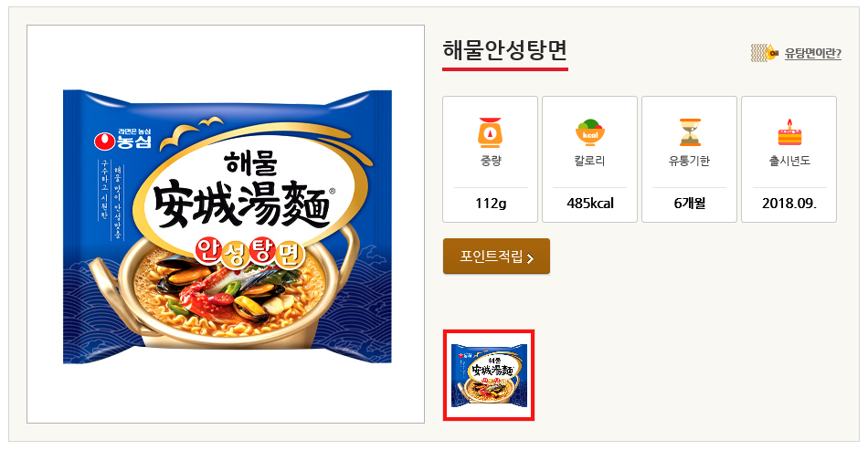Click the weight scale icon
868x461 pixels.
pos(491,132)
